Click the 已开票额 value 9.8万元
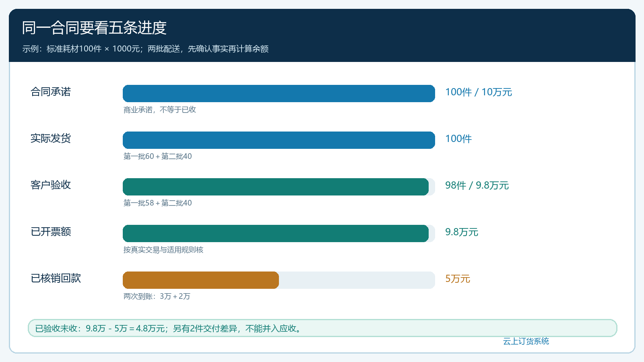The height and width of the screenshot is (362, 644). [462, 232]
